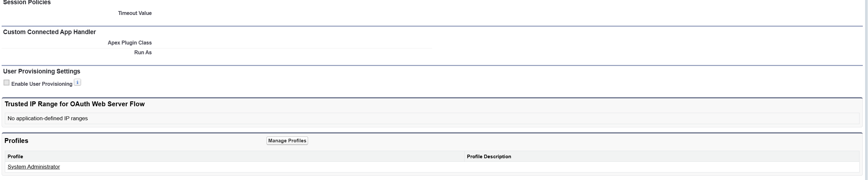Click the Enable User Provisioning label text
868x180 pixels.
click(42, 84)
